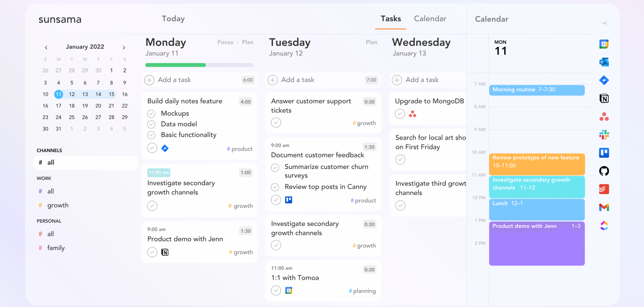Open Jira integration in right sidebar
This screenshot has width=644, height=307.
[x=604, y=80]
